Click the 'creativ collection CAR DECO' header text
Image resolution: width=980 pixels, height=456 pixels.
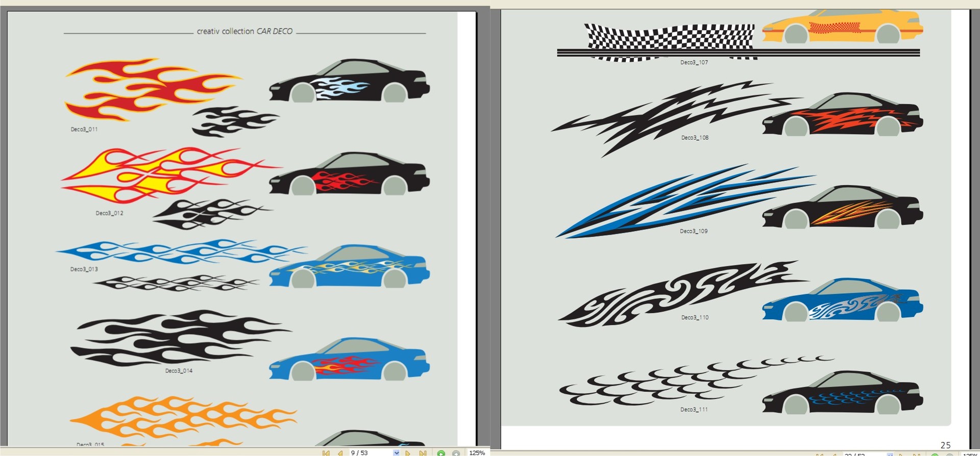tap(244, 31)
